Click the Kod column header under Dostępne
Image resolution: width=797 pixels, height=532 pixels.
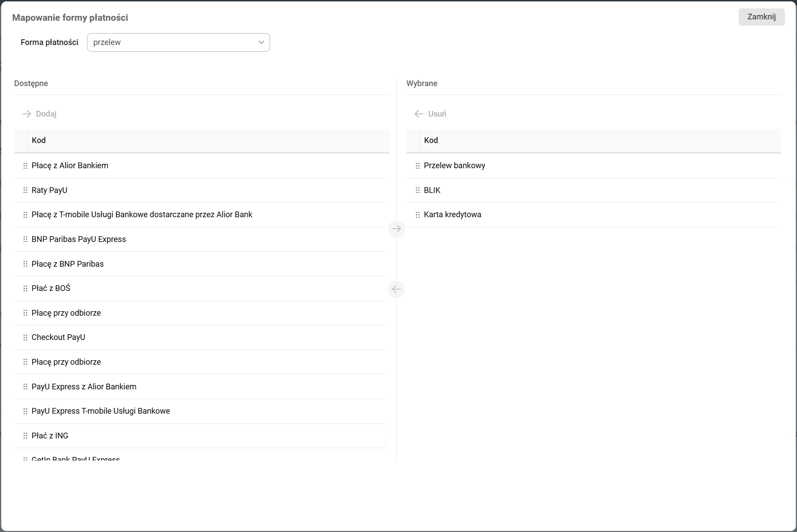39,140
